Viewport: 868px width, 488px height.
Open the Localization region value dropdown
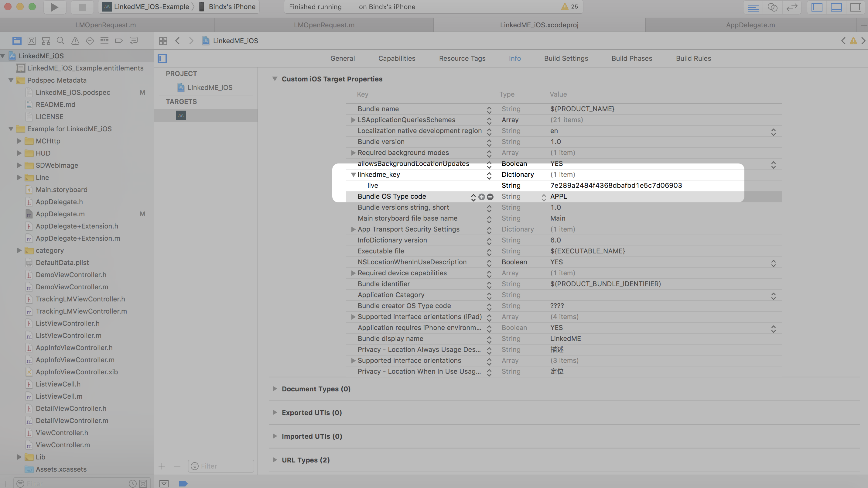[773, 132]
